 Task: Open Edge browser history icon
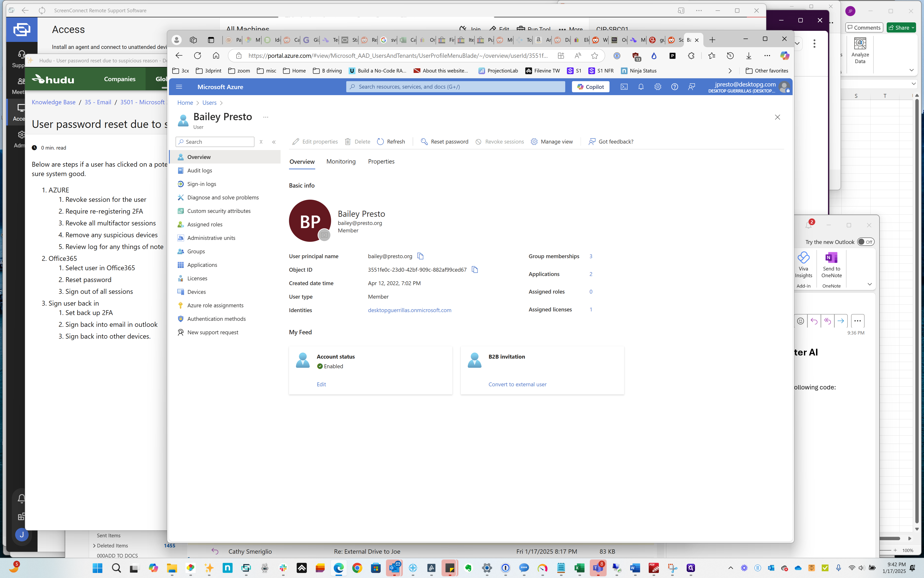[730, 56]
